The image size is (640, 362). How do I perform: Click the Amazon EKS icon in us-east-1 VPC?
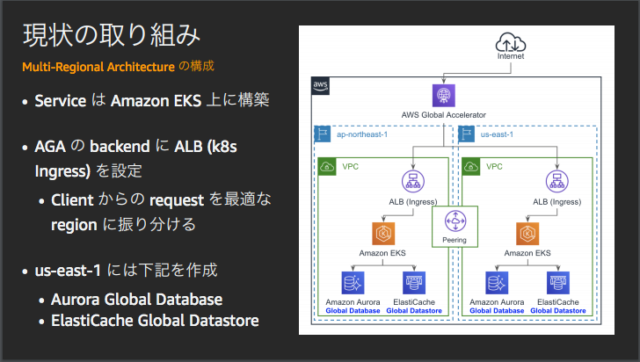(x=527, y=233)
